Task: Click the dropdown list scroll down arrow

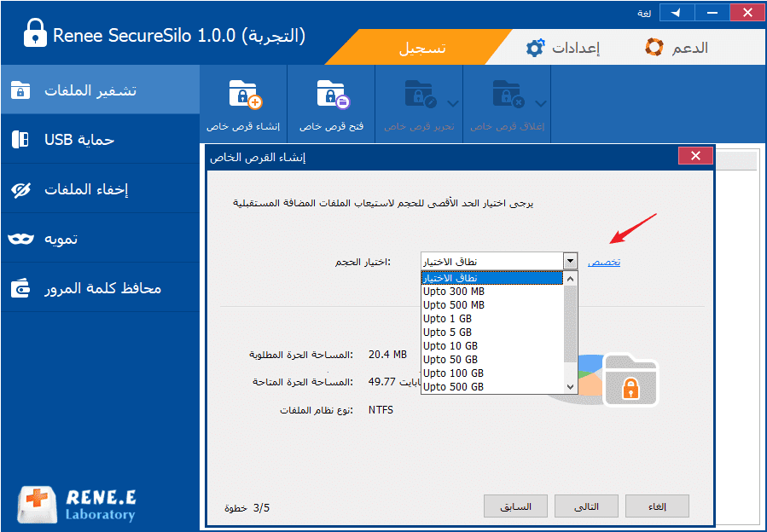Action: pyautogui.click(x=571, y=387)
